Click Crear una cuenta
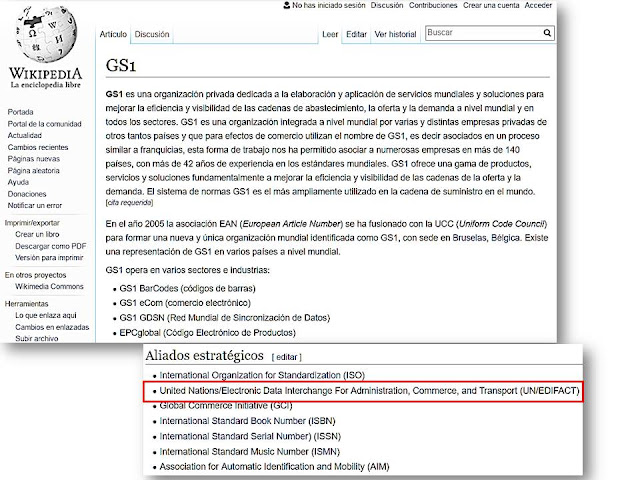The height and width of the screenshot is (480, 640). (x=491, y=5)
